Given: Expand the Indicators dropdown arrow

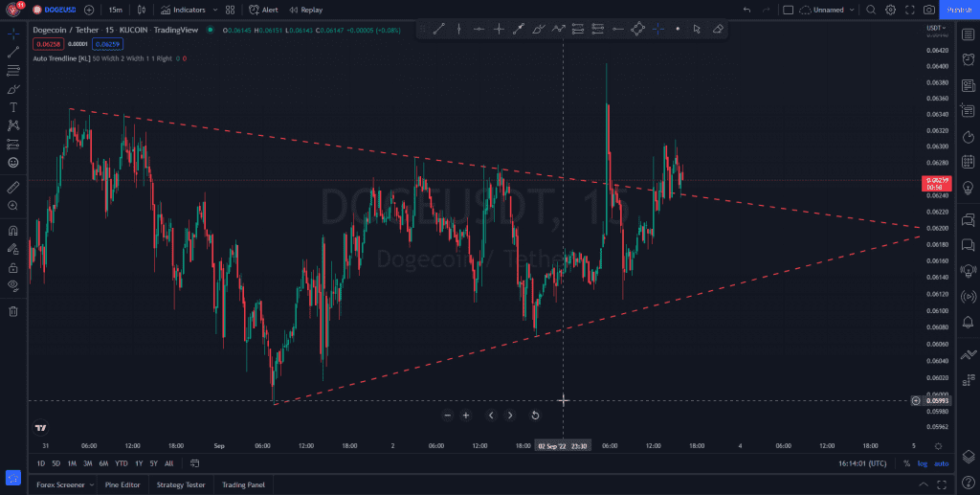Looking at the screenshot, I should (x=213, y=10).
